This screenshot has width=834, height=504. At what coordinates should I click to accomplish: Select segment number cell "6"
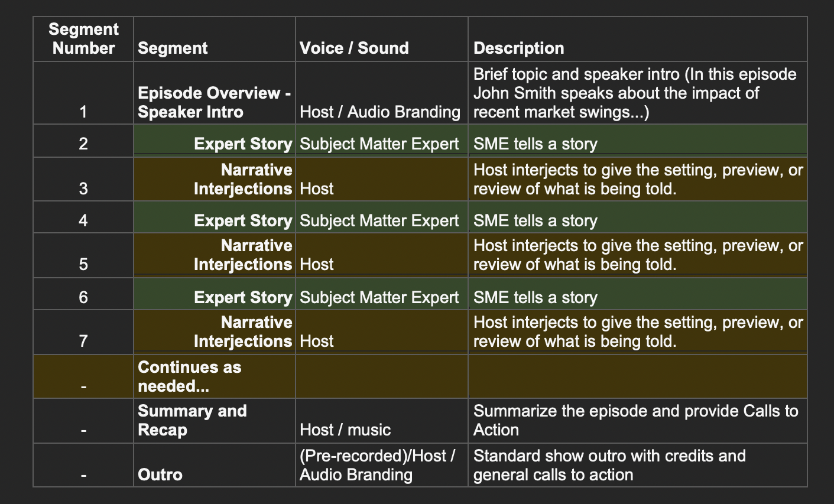tap(83, 294)
